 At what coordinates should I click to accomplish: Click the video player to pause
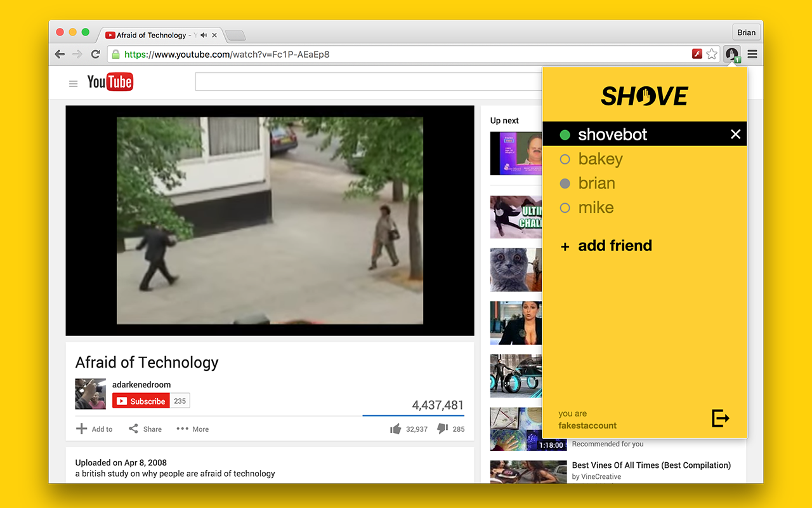pyautogui.click(x=270, y=220)
